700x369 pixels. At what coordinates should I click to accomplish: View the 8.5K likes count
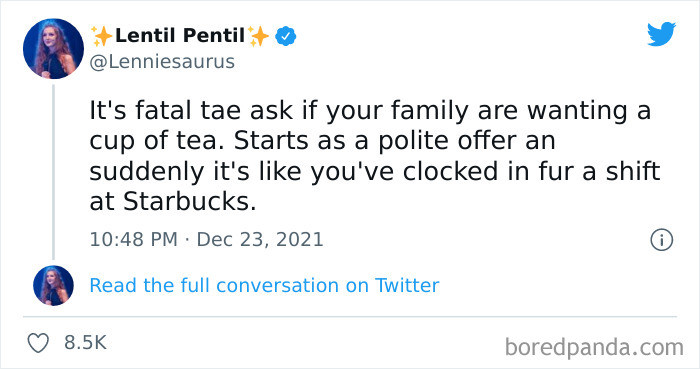(85, 343)
